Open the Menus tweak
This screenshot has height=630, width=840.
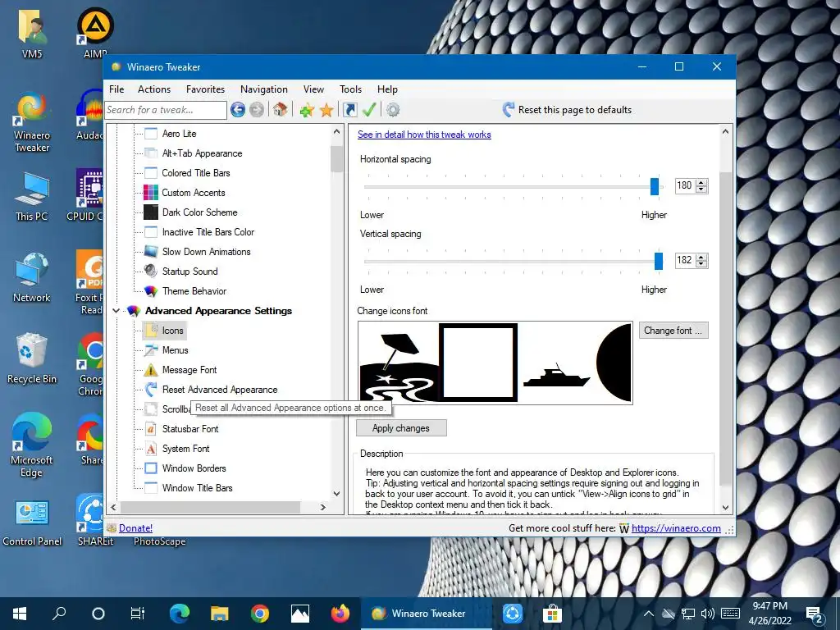point(176,350)
